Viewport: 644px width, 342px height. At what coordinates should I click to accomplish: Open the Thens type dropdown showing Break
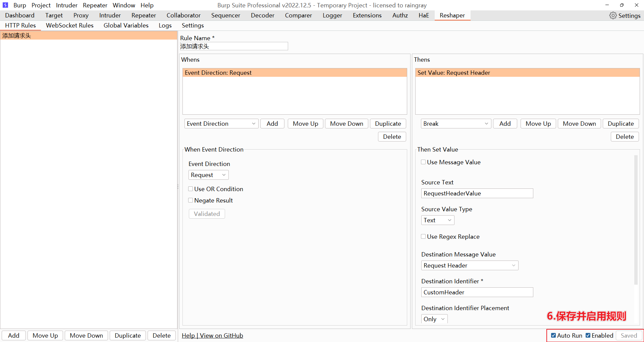[x=456, y=124]
